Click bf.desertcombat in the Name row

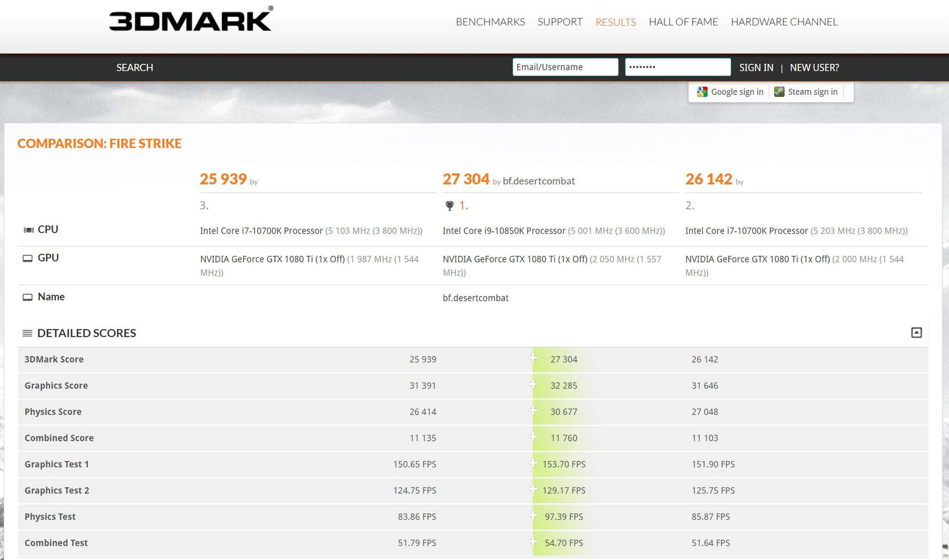(x=475, y=298)
